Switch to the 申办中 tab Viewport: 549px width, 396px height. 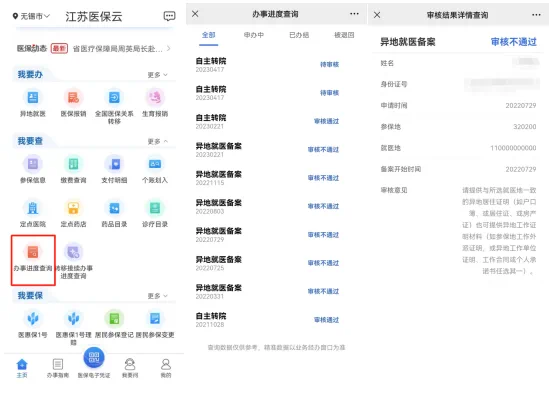254,35
